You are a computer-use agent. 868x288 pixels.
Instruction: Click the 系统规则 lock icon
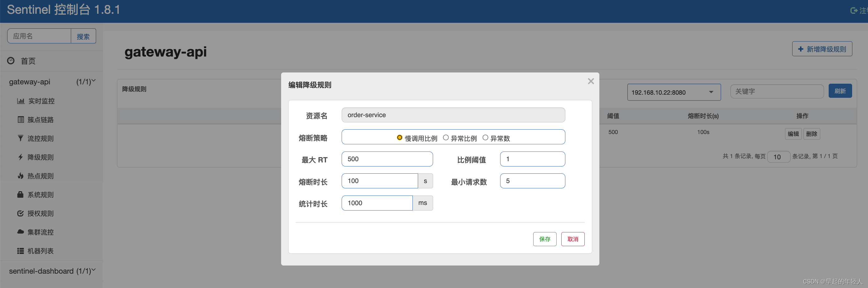pyautogui.click(x=20, y=194)
